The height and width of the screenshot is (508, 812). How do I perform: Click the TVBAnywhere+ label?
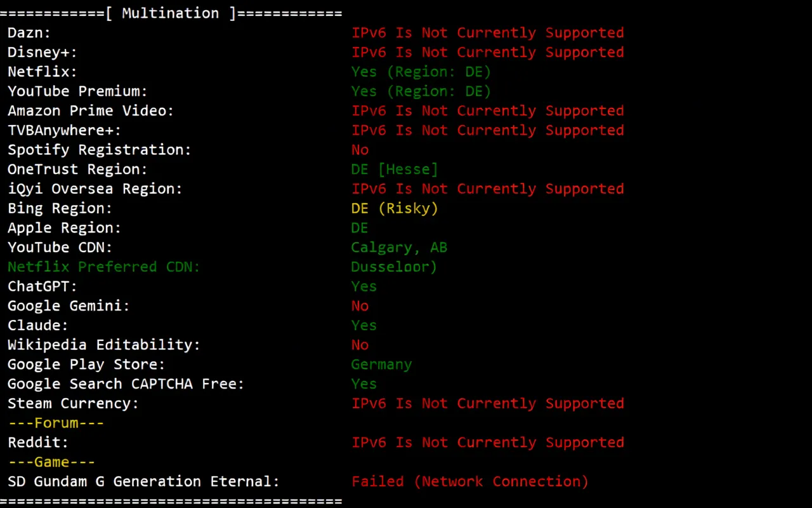coord(64,130)
